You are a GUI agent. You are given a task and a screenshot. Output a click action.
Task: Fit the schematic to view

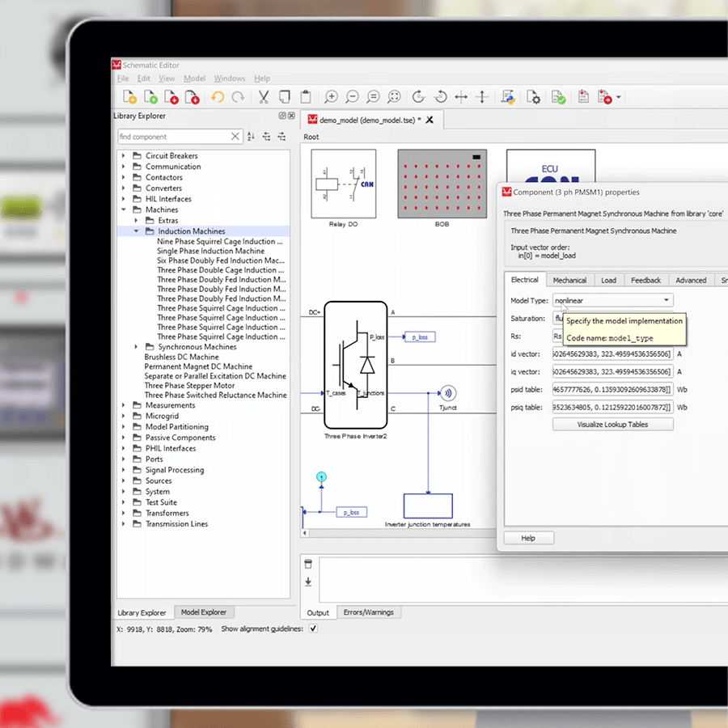[x=394, y=97]
